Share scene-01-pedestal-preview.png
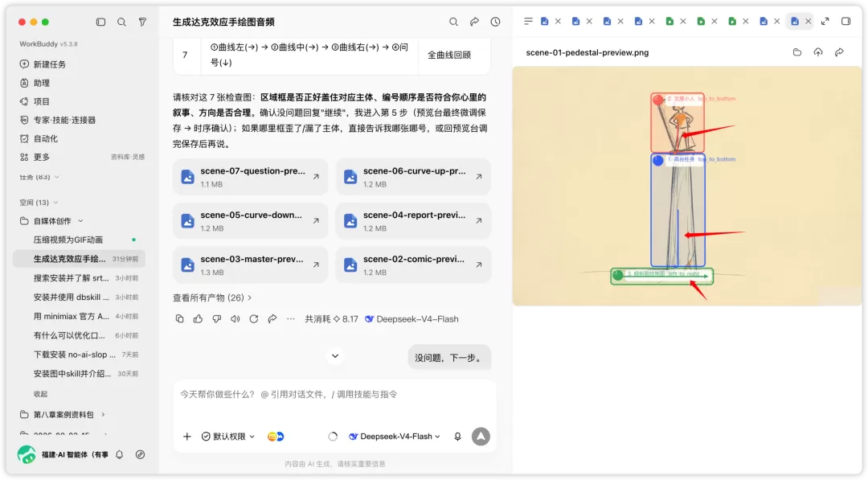 pyautogui.click(x=839, y=52)
